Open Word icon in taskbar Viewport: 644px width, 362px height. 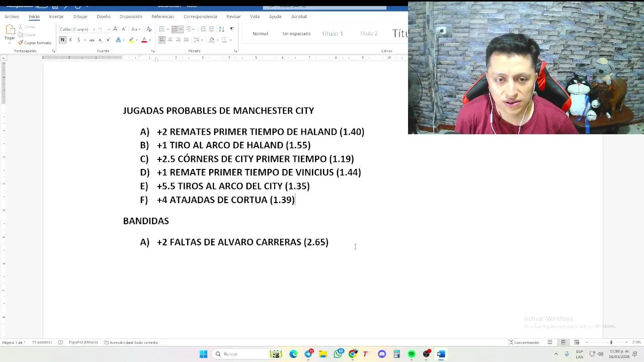441,354
